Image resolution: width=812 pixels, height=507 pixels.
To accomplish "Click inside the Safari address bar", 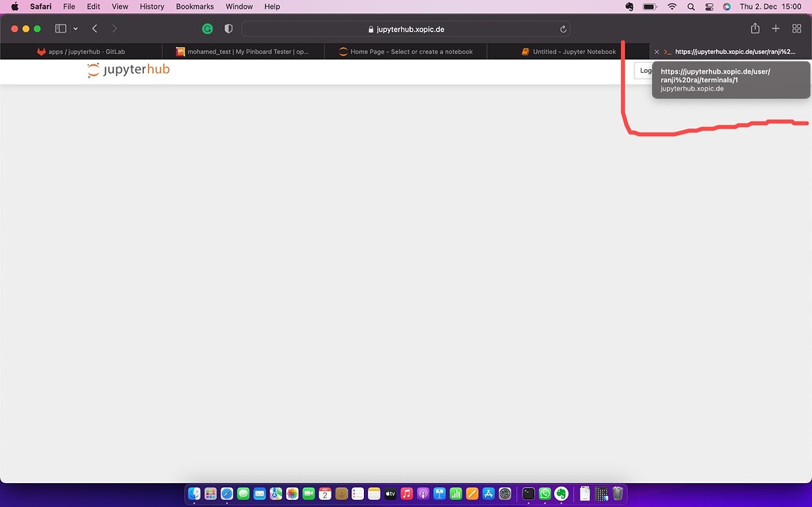I will (x=406, y=28).
